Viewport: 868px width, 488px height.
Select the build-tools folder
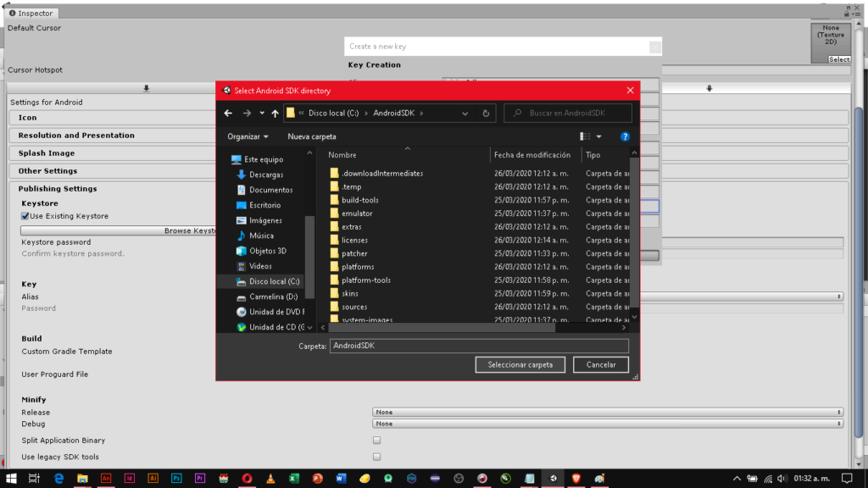[359, 200]
